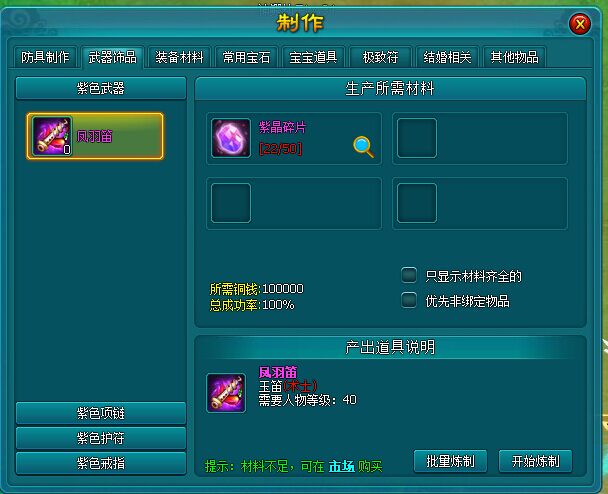This screenshot has height=494, width=608.
Task: Click the empty lower-right material slot
Action: tap(417, 203)
